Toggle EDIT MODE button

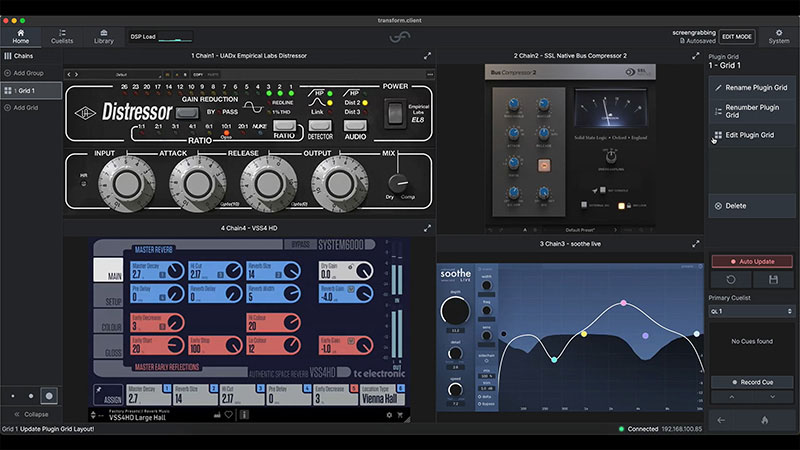click(737, 37)
